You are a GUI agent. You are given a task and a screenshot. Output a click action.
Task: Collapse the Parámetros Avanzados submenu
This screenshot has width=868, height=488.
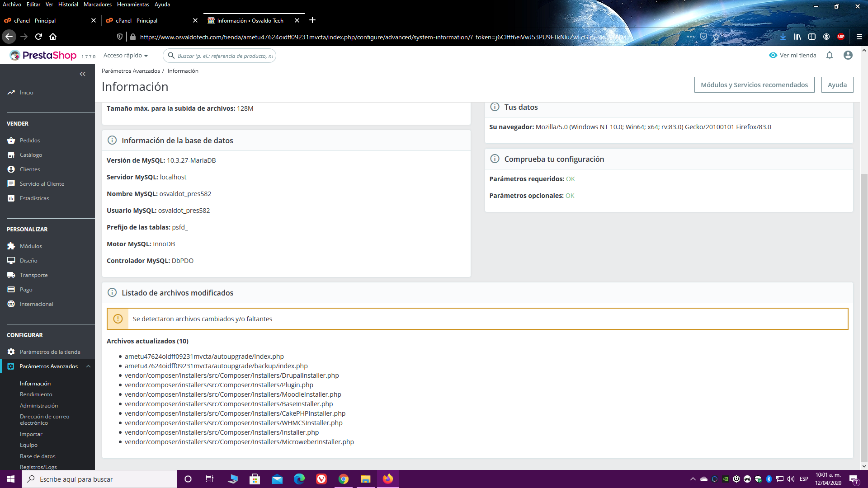coord(88,366)
